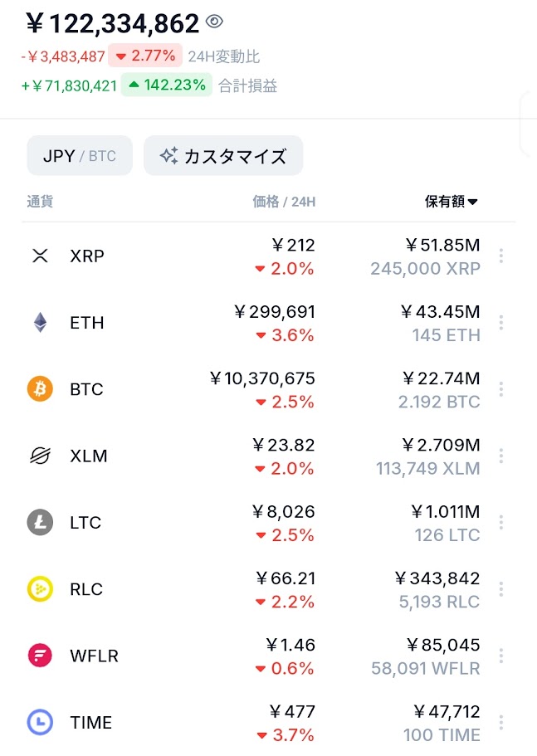Click the orange Bitcoin icon
This screenshot has width=537, height=756.
pos(40,388)
